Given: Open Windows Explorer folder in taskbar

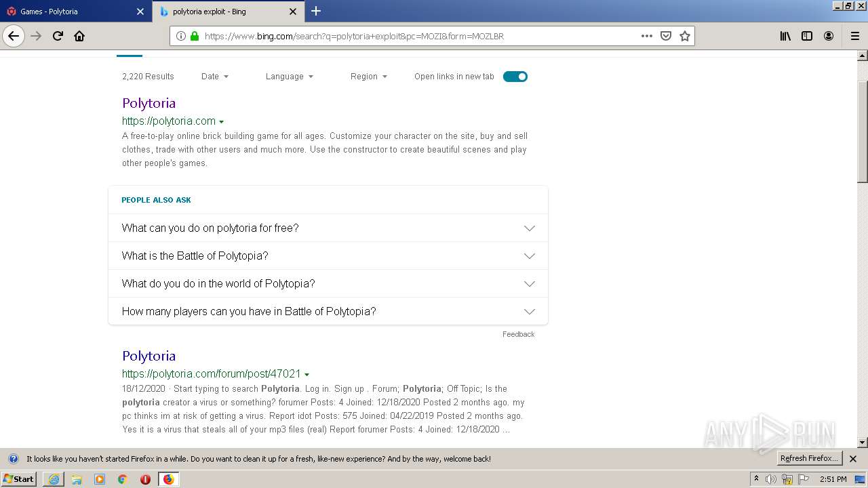Looking at the screenshot, I should click(x=77, y=479).
